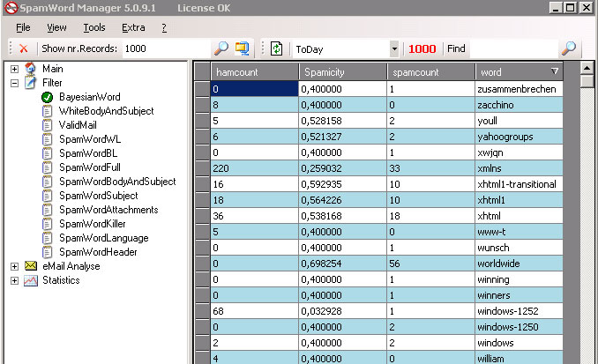Open the ? help menu
The image size is (598, 364).
pyautogui.click(x=164, y=27)
